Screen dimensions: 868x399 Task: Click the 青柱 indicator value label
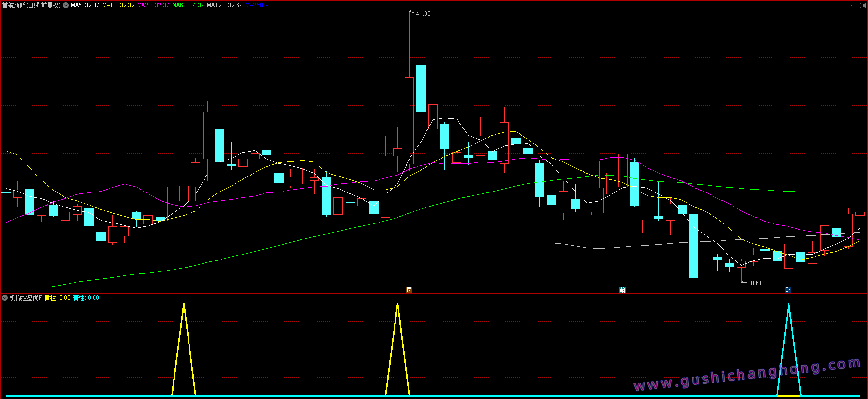(86, 298)
